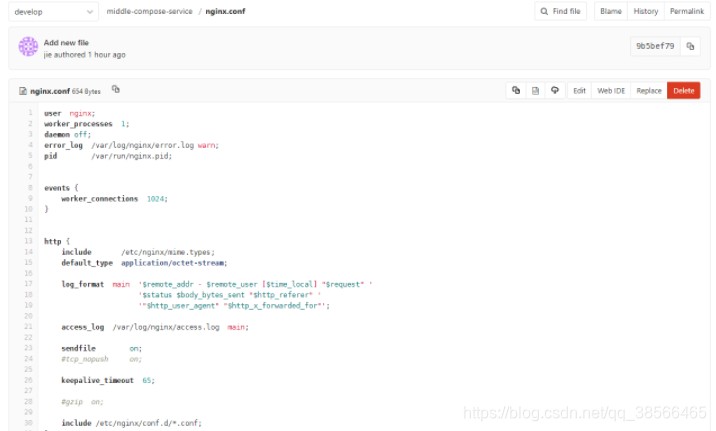This screenshot has width=716, height=431.
Task: Copy file path next to nginx.conf
Action: pyautogui.click(x=116, y=89)
